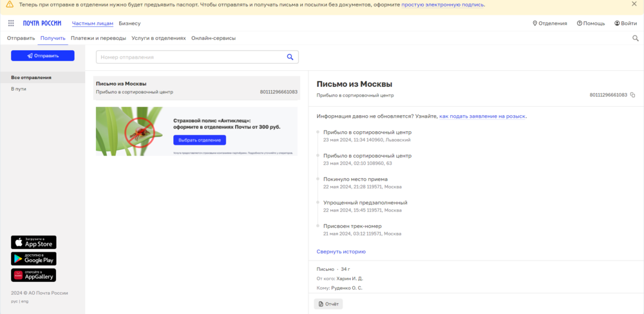Collapse history via Свернуть историю
The width and height of the screenshot is (644, 314).
coord(341,252)
